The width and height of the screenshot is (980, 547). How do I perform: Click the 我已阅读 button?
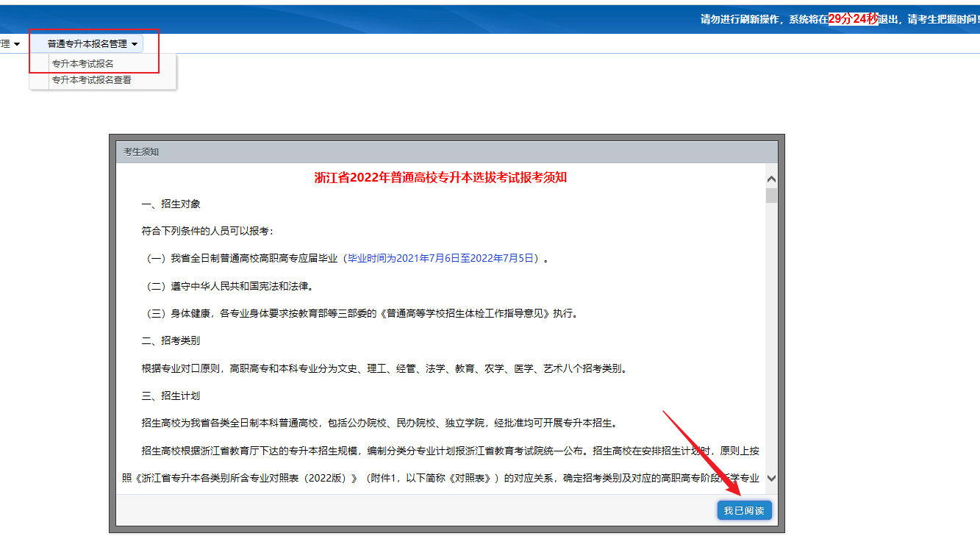pos(744,510)
